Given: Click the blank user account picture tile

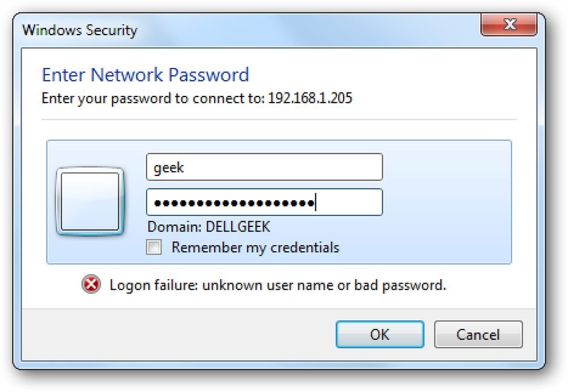Looking at the screenshot, I should [90, 201].
